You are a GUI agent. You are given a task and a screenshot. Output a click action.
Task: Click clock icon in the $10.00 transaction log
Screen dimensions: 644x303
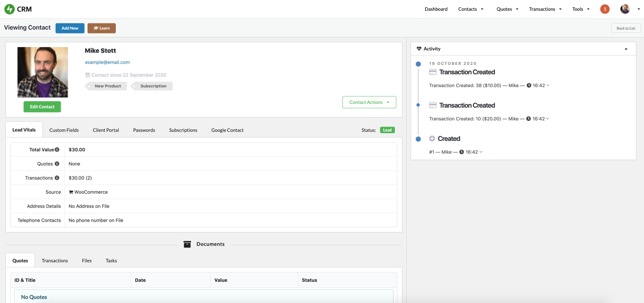(x=529, y=86)
